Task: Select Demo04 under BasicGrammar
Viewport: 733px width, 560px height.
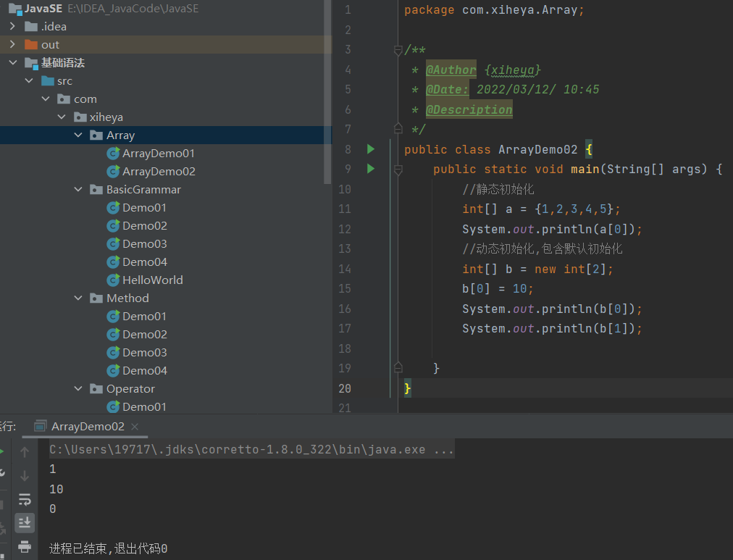Action: tap(144, 262)
